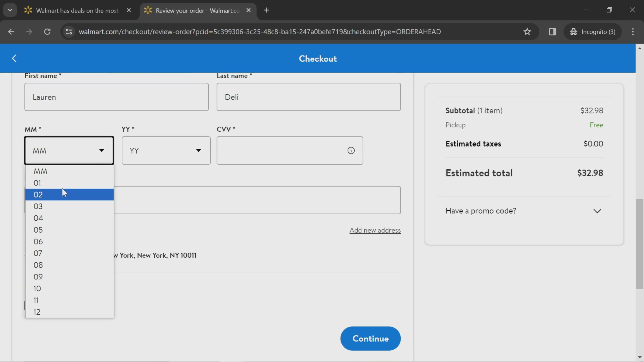Click the Continue button

tap(370, 339)
